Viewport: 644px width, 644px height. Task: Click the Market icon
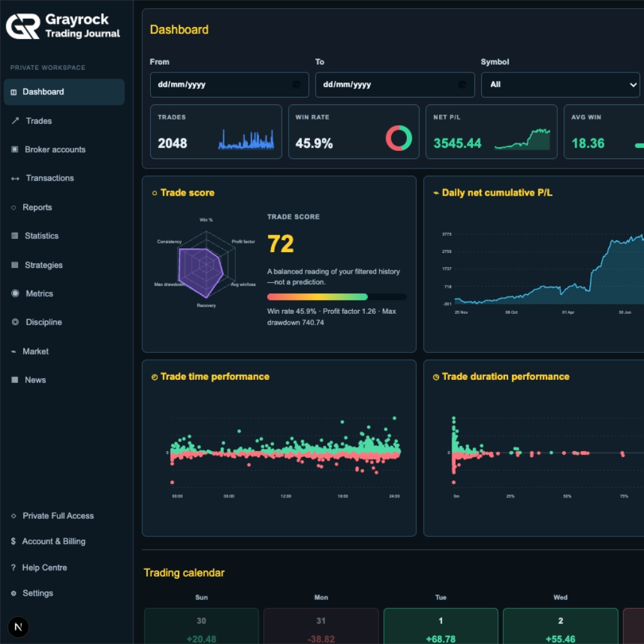[14, 352]
